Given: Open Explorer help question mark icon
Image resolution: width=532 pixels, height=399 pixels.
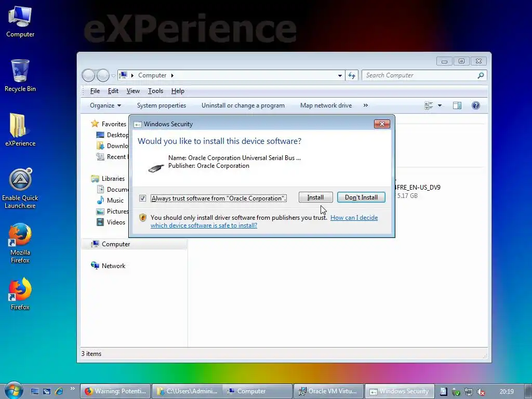Looking at the screenshot, I should 476,105.
